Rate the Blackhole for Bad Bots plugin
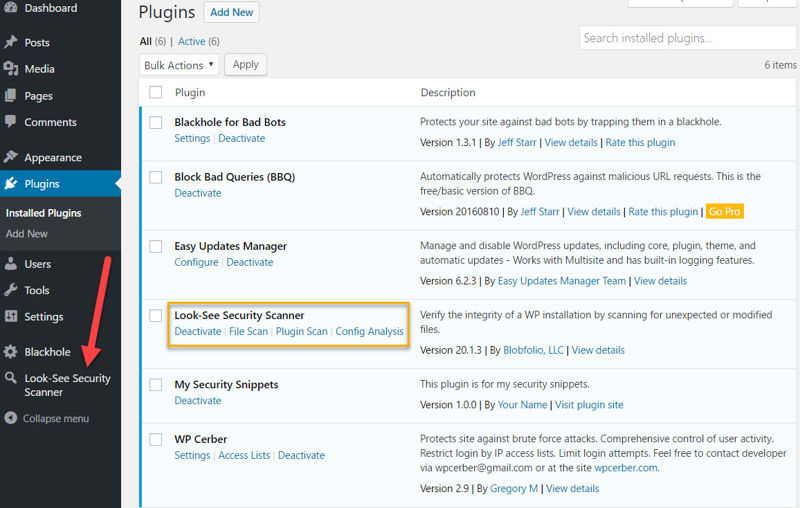This screenshot has width=800, height=508. (x=640, y=143)
